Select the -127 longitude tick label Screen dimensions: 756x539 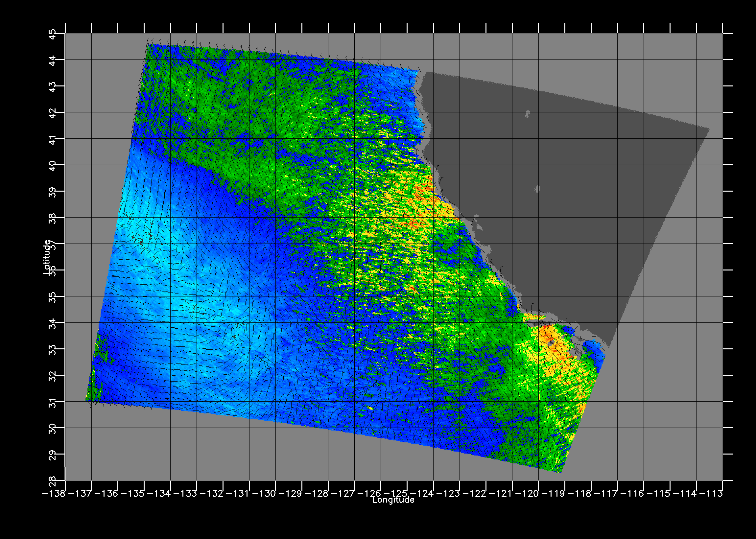[x=343, y=494]
